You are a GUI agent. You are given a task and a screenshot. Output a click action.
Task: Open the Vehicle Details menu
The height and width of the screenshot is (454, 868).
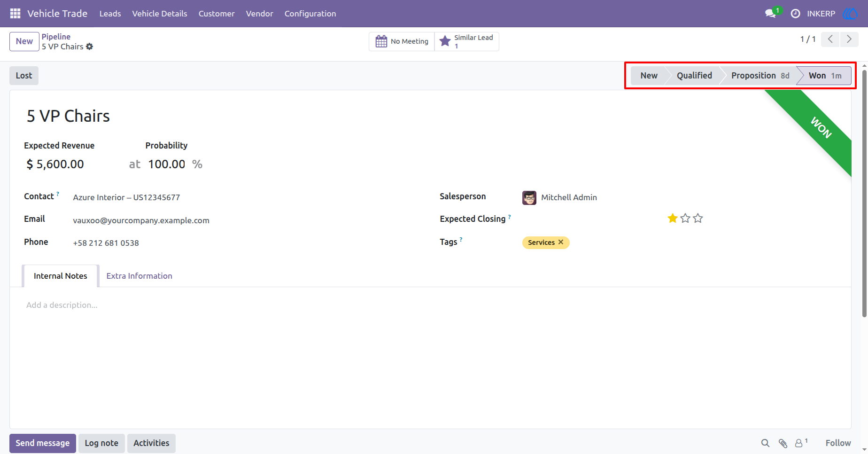coord(160,14)
